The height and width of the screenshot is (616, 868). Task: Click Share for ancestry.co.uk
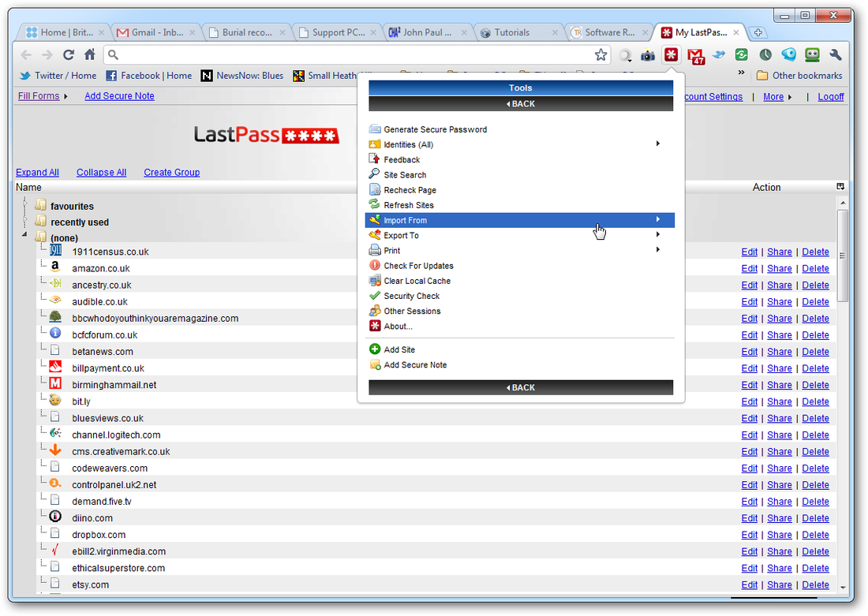click(x=780, y=285)
